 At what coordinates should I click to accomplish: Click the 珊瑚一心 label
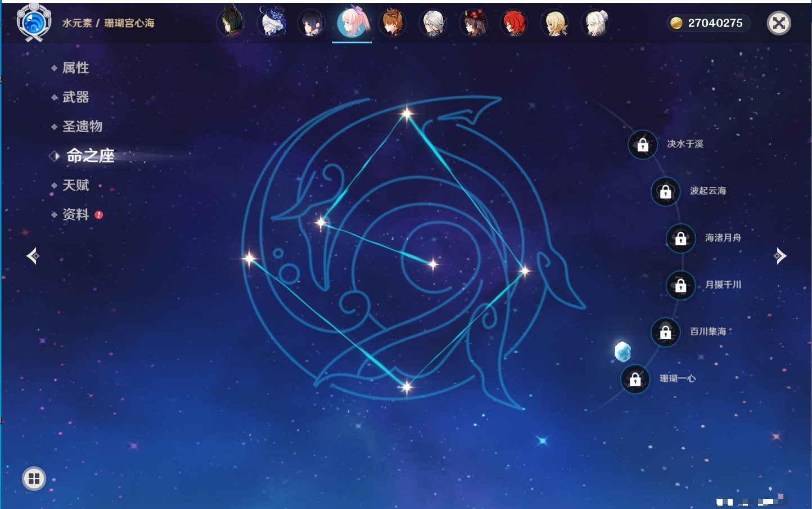click(x=678, y=379)
